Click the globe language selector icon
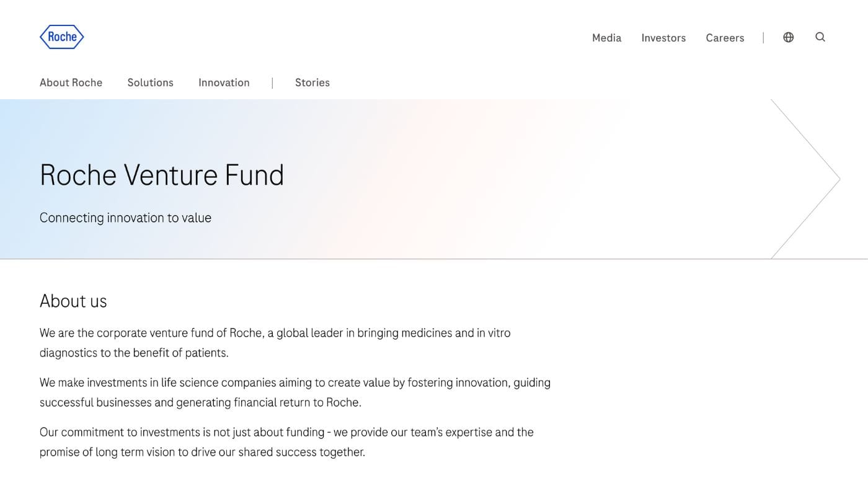 pos(788,37)
